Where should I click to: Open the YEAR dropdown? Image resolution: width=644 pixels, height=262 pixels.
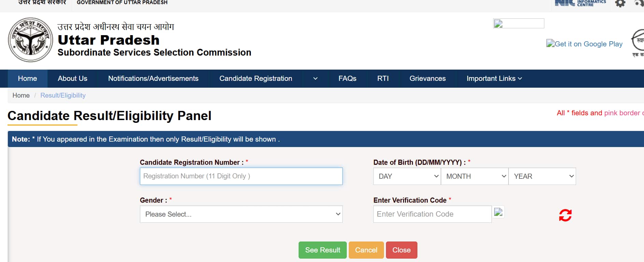click(542, 176)
